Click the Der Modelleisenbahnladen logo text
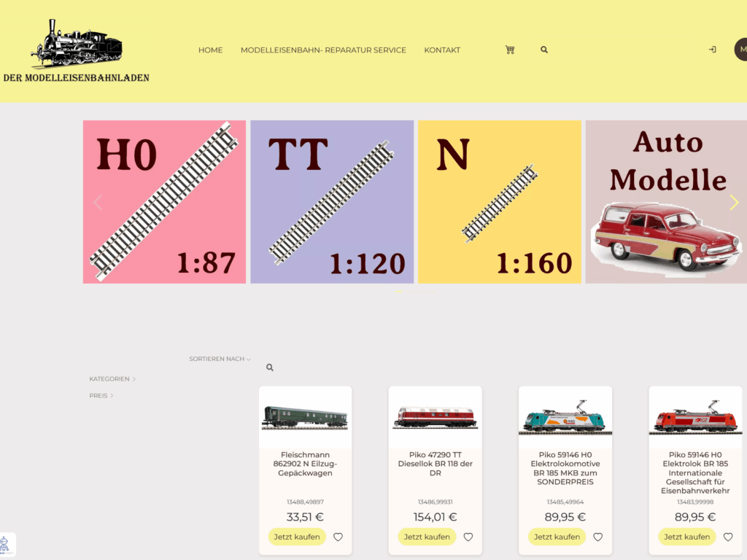747x560 pixels. [76, 77]
